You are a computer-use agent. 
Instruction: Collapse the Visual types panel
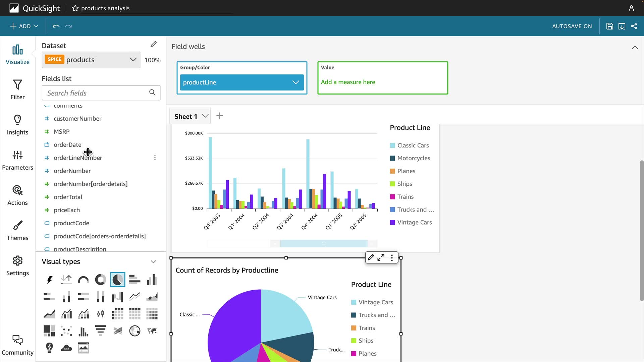click(153, 262)
